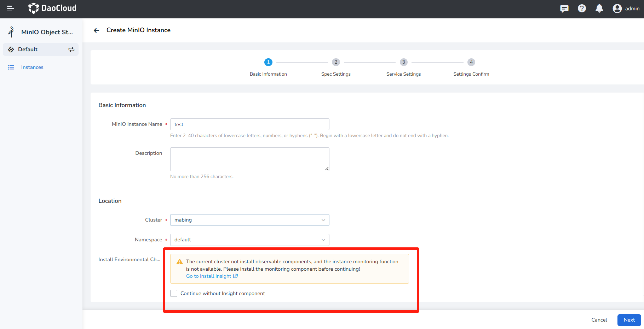Expand the Cluster dropdown

pos(249,220)
